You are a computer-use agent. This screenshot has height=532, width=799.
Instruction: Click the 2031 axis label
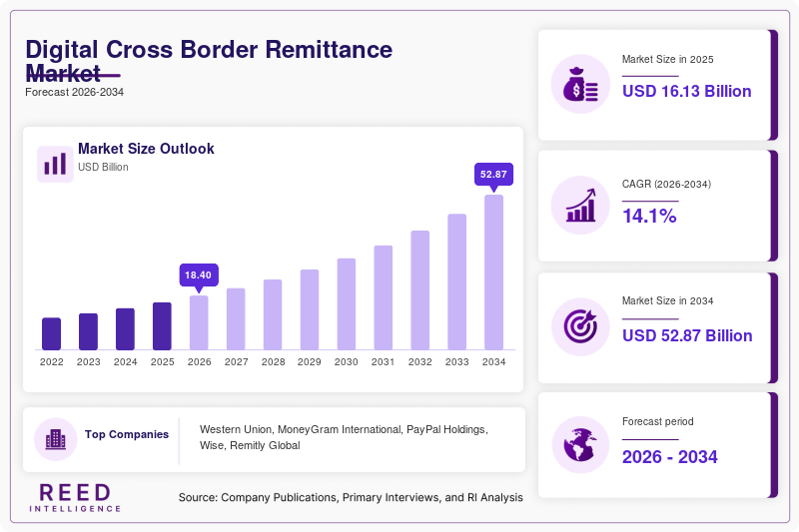(383, 362)
